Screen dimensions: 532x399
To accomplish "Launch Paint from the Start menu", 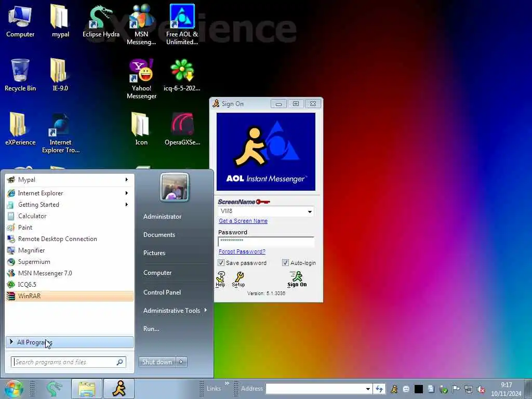I will tap(70, 228).
